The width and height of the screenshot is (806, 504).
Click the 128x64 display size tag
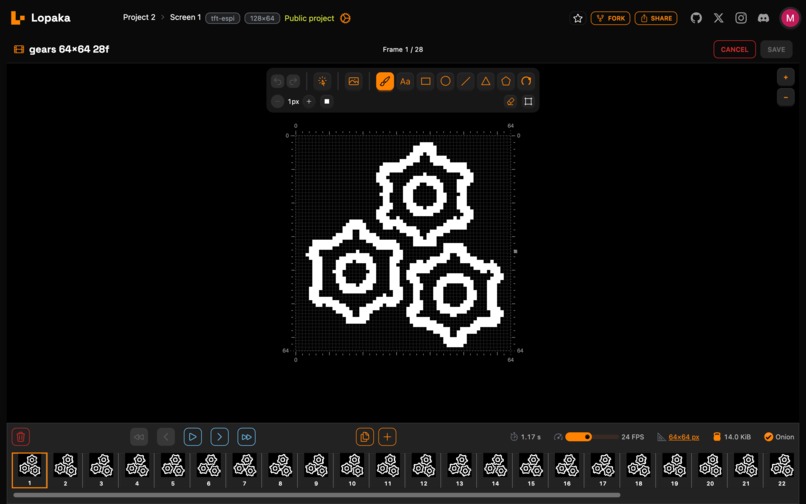coord(262,18)
